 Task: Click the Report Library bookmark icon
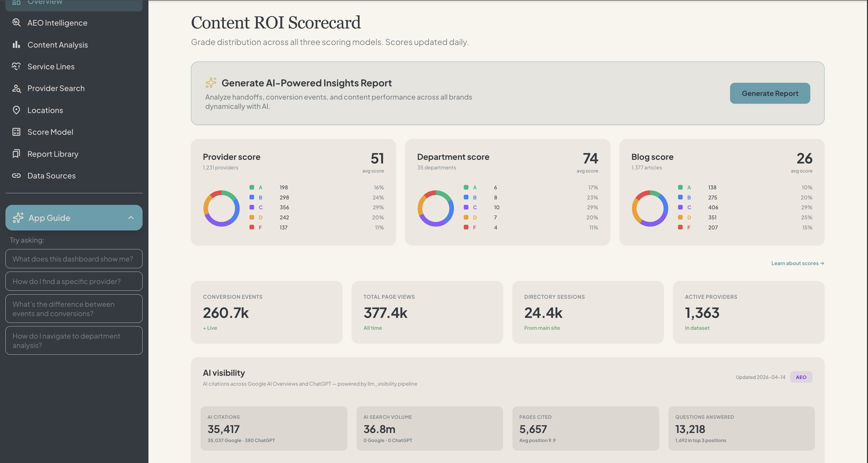coord(16,154)
